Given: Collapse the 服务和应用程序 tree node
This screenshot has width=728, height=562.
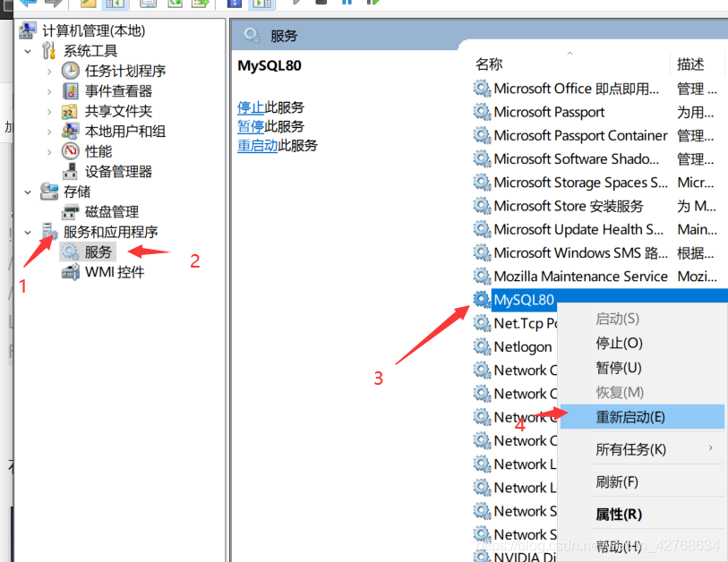Looking at the screenshot, I should [28, 233].
